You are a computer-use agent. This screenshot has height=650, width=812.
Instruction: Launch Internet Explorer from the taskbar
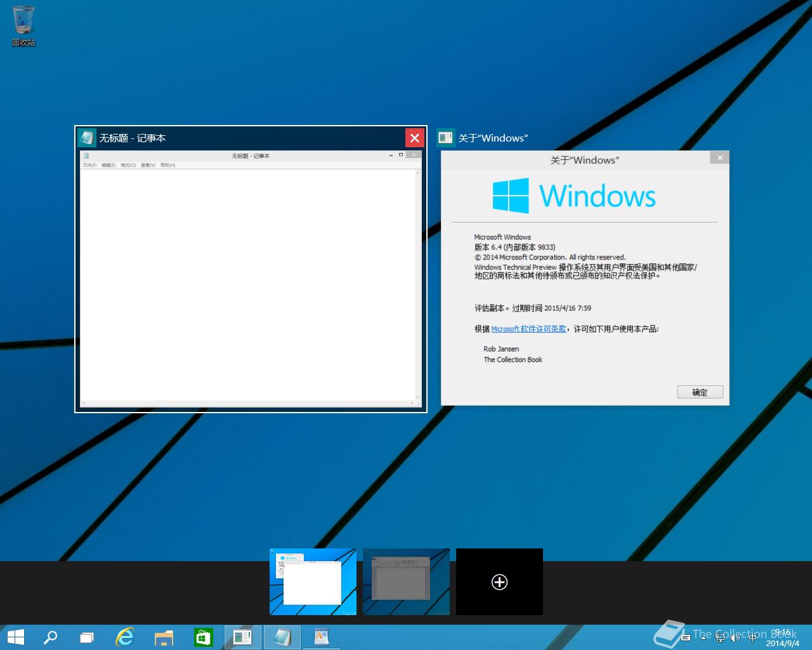[x=125, y=637]
